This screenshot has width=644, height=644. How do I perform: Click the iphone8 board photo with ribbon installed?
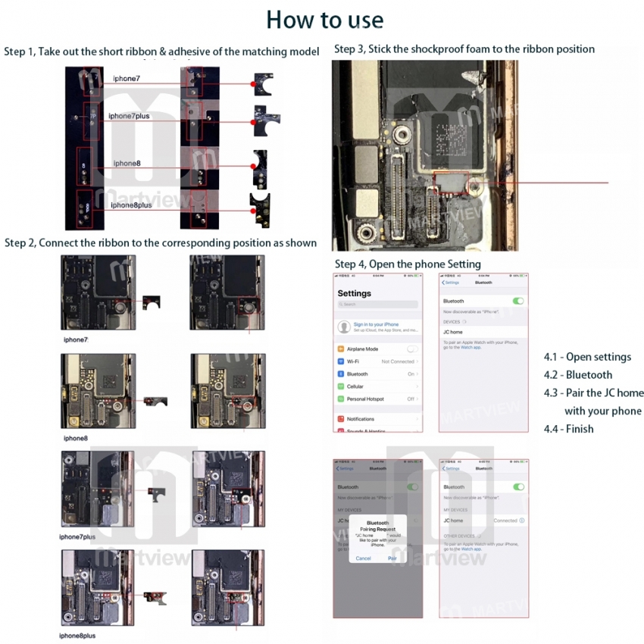point(228,391)
